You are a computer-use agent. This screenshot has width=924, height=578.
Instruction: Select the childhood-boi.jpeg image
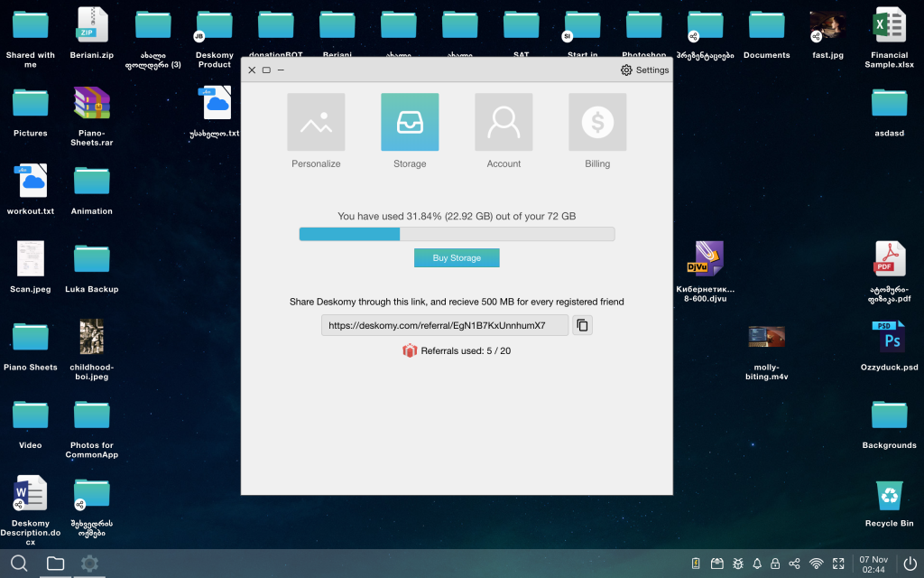[x=92, y=350]
